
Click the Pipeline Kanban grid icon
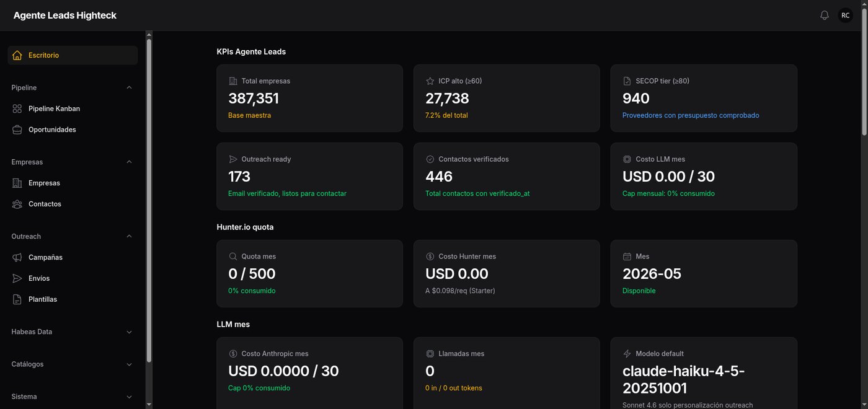pyautogui.click(x=17, y=108)
